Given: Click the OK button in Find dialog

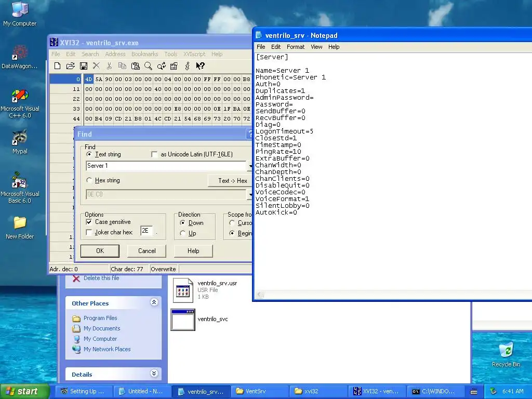Looking at the screenshot, I should pyautogui.click(x=100, y=251).
